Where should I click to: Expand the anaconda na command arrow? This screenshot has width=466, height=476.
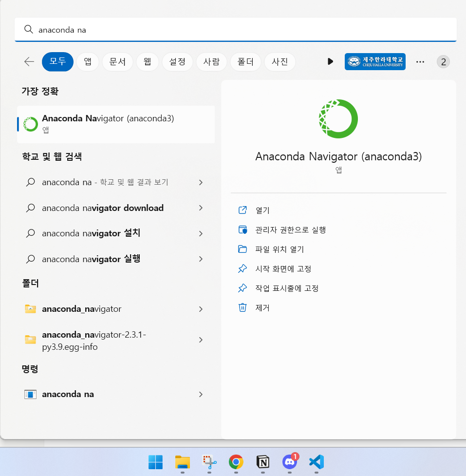(x=201, y=394)
